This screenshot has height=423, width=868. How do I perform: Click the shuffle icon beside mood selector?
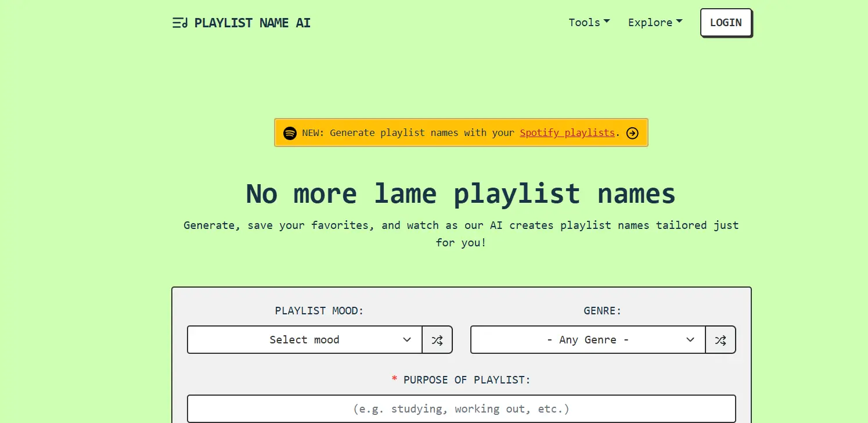click(437, 339)
